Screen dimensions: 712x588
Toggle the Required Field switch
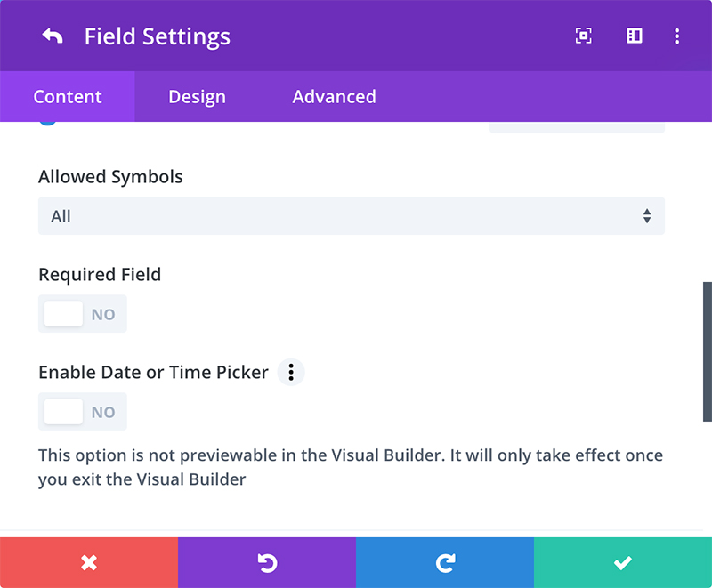[82, 314]
